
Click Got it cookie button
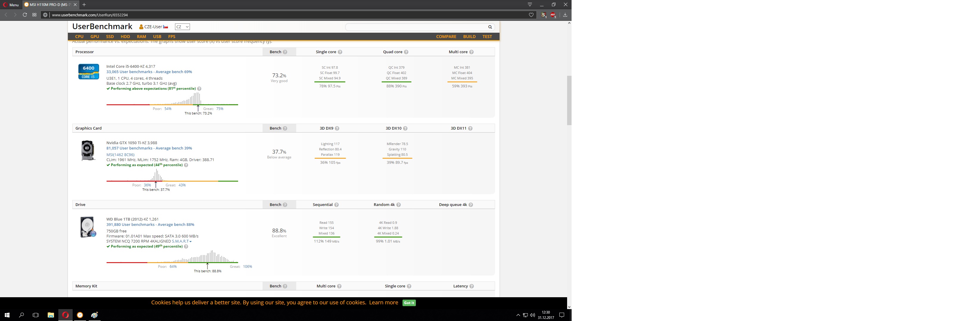(409, 303)
